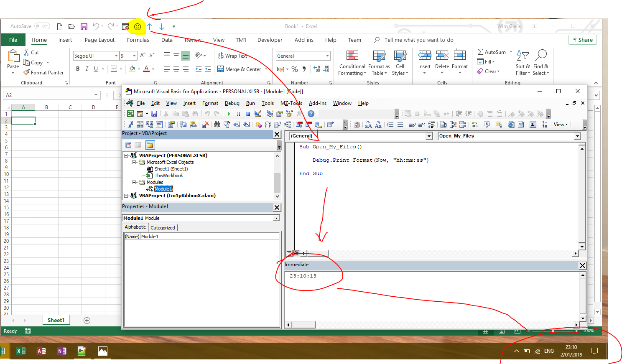Click the up arrow in Quick Access Toolbar

coord(150,26)
